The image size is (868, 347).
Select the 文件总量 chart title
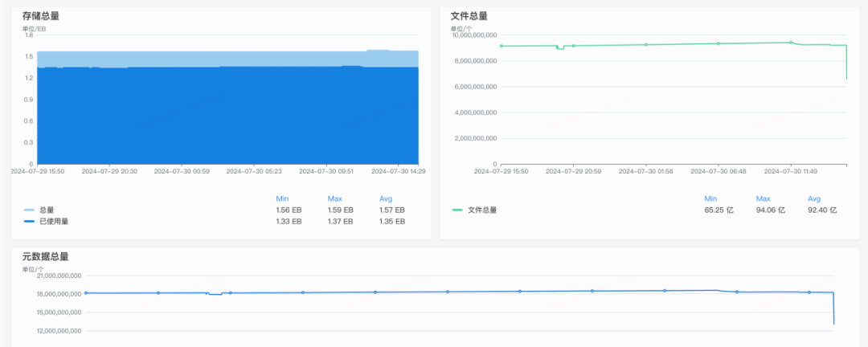(469, 16)
